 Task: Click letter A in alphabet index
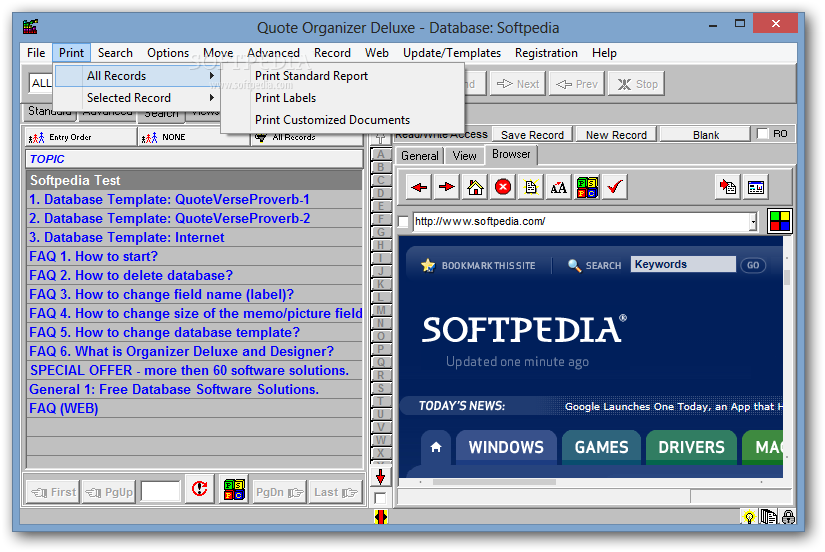(x=380, y=154)
